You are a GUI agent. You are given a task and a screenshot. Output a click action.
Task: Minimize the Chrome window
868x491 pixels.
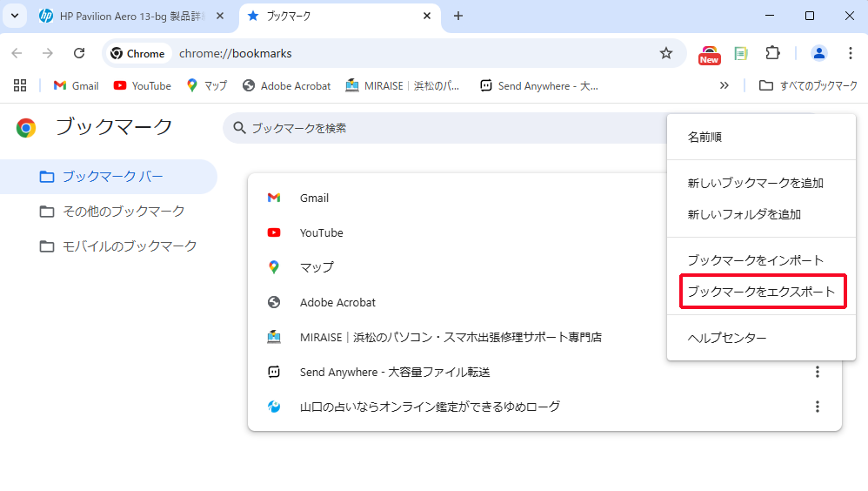click(770, 16)
